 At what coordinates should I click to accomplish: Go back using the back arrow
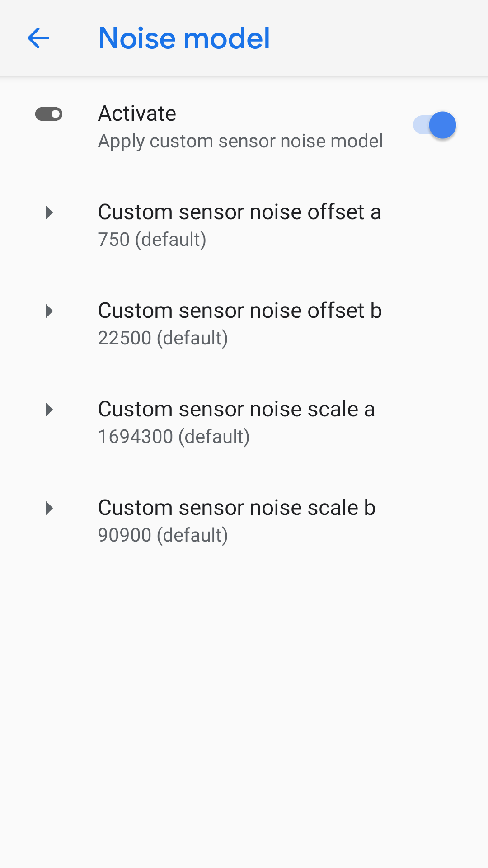[x=38, y=38]
